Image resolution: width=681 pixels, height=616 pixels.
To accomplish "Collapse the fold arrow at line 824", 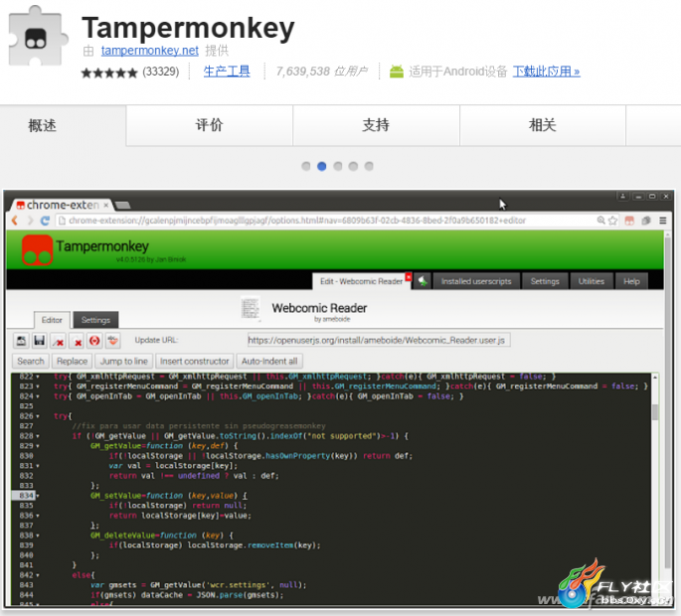I will click(x=38, y=396).
